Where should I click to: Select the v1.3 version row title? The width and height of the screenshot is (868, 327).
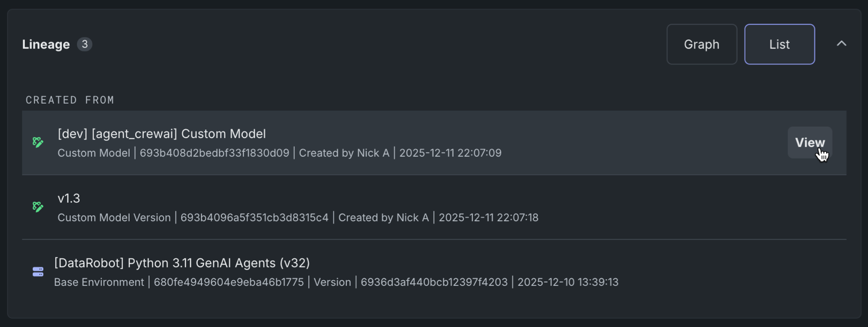(x=69, y=198)
